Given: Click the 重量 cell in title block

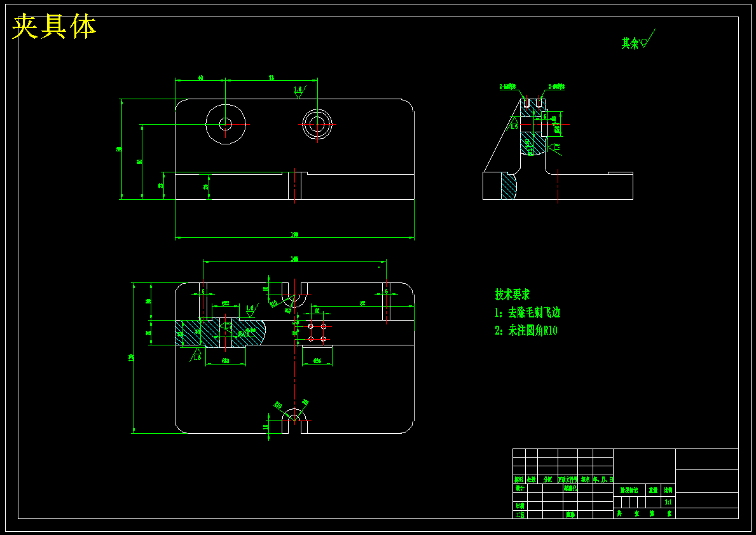Looking at the screenshot, I should (653, 490).
